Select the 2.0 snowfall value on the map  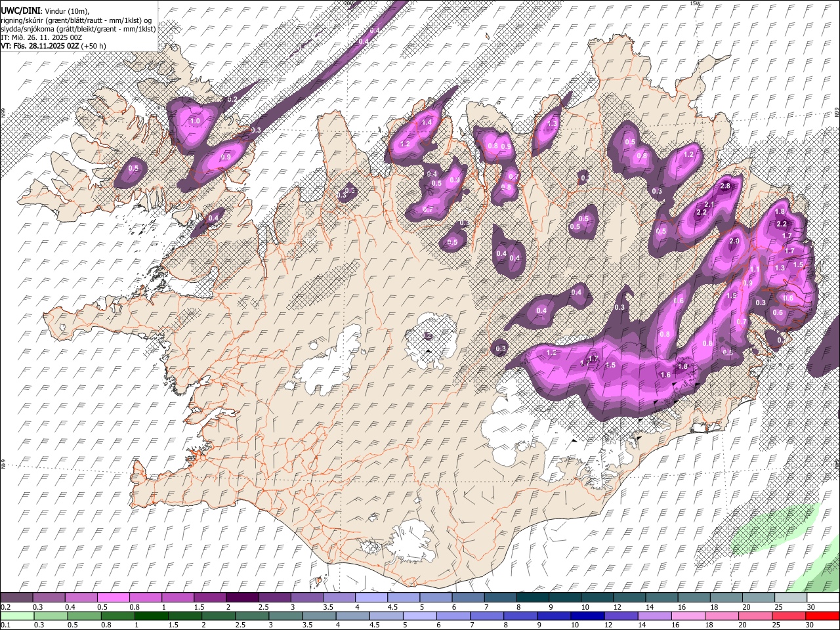tap(734, 241)
